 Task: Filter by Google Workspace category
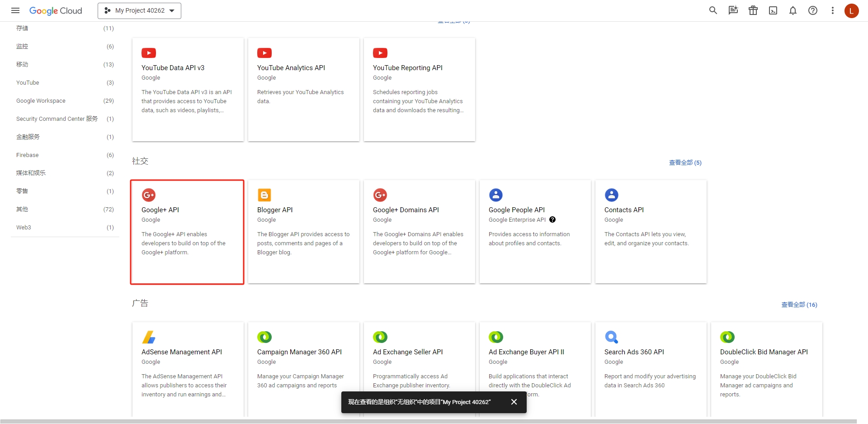pos(65,100)
